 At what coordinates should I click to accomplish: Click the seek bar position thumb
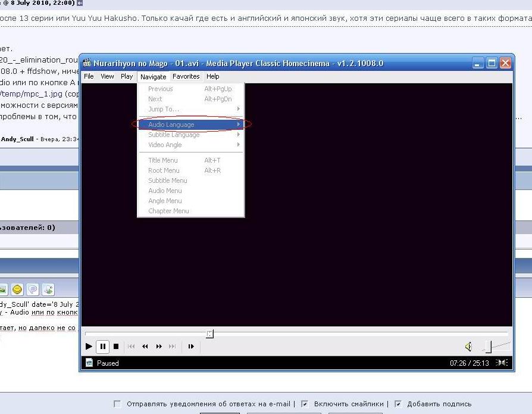point(210,334)
